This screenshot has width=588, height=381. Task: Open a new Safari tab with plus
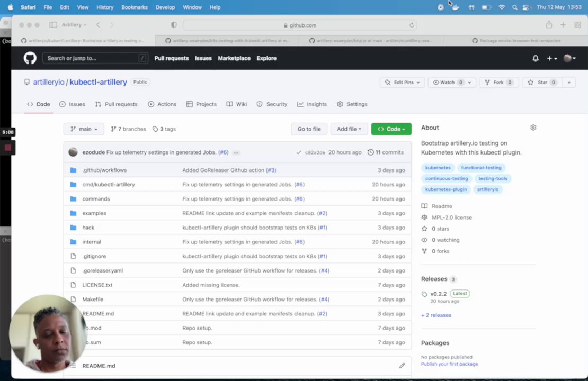tap(563, 25)
